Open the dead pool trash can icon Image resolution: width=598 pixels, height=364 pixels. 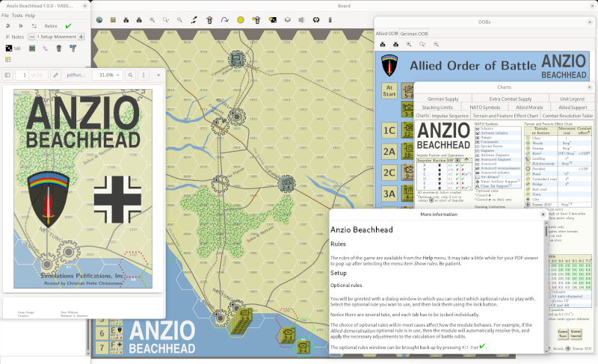pyautogui.click(x=59, y=48)
